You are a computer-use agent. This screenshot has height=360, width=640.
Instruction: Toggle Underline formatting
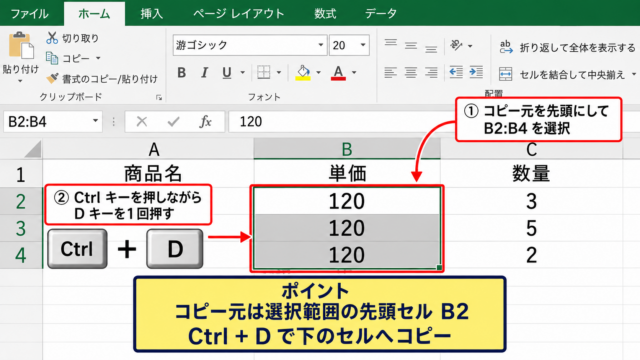[227, 73]
